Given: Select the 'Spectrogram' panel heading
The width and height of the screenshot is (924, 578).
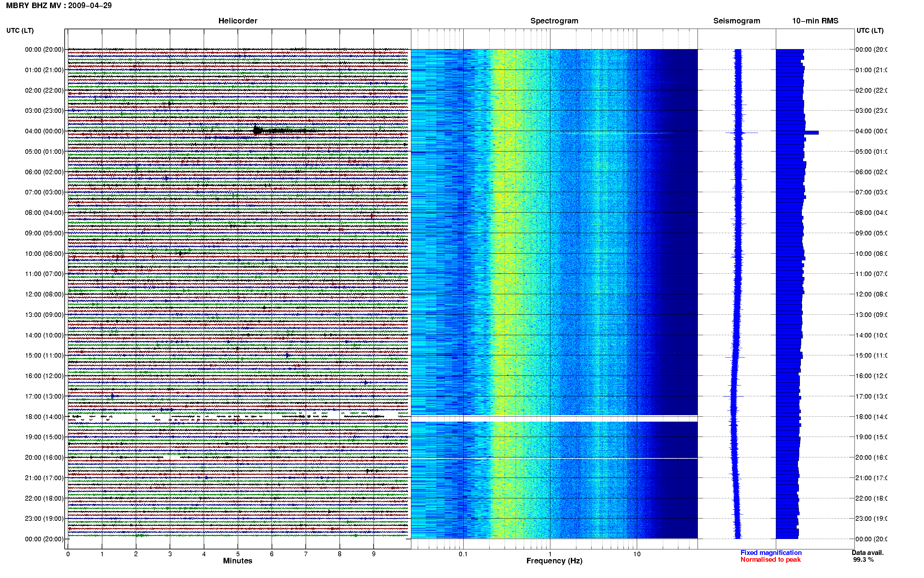Looking at the screenshot, I should coord(554,21).
